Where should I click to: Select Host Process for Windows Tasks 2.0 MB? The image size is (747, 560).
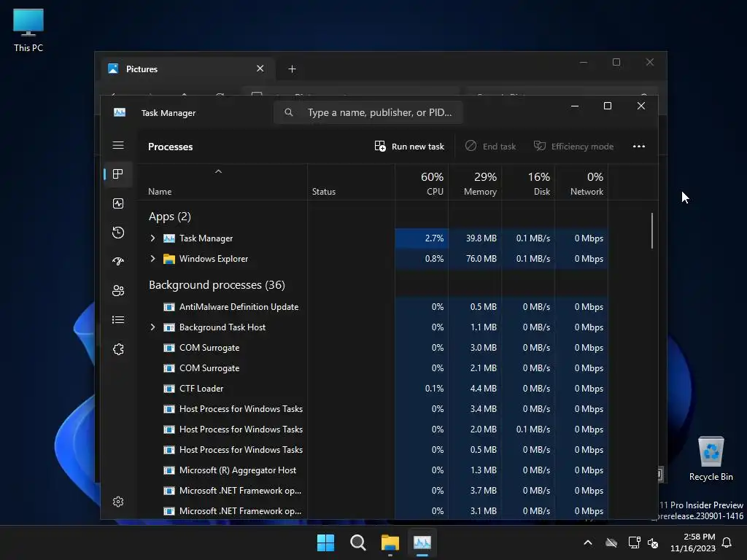coord(373,429)
